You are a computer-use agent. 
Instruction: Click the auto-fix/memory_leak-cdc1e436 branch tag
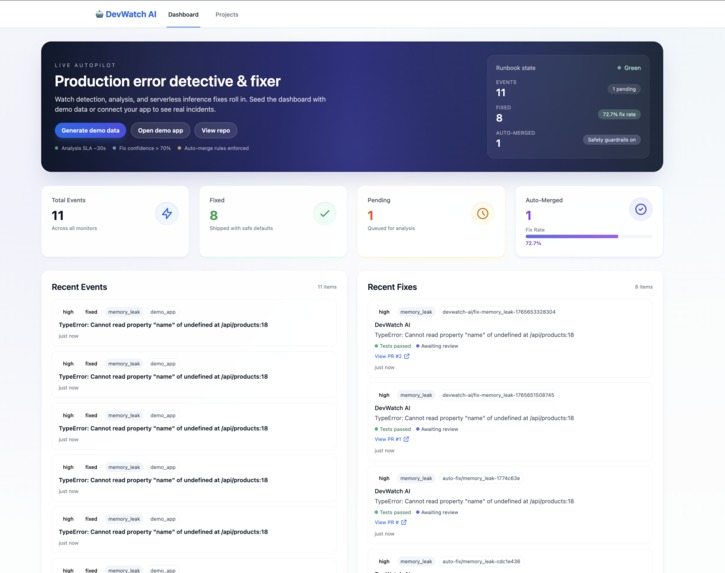(x=481, y=561)
